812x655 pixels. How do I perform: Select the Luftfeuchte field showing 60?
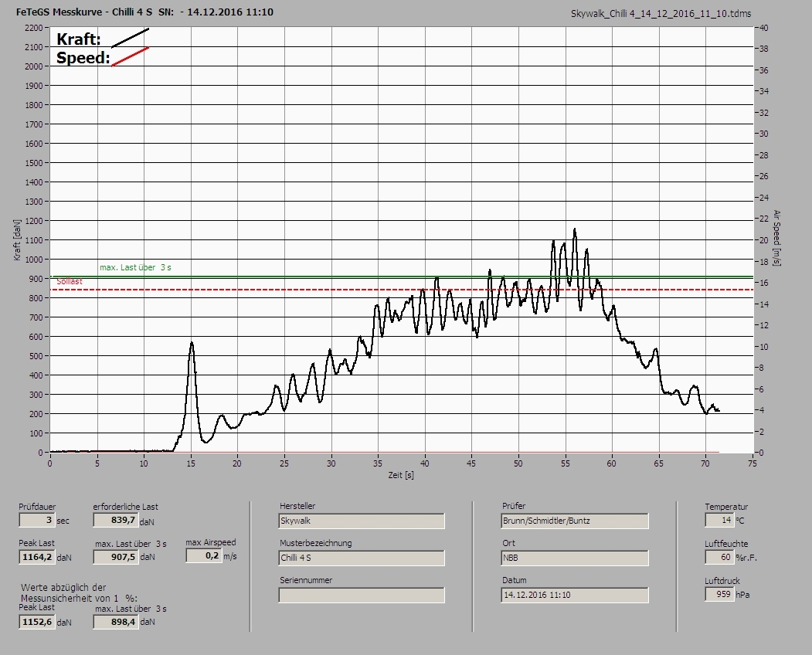719,557
